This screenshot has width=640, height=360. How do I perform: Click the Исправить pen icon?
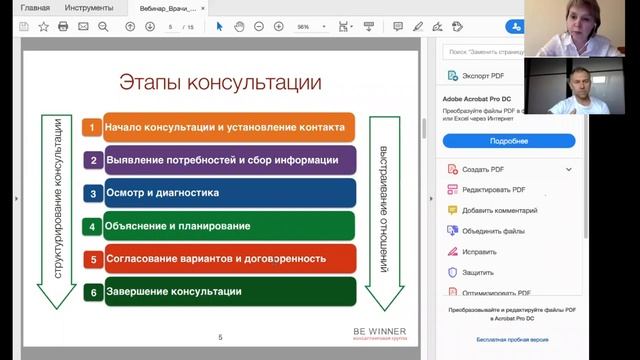(453, 251)
